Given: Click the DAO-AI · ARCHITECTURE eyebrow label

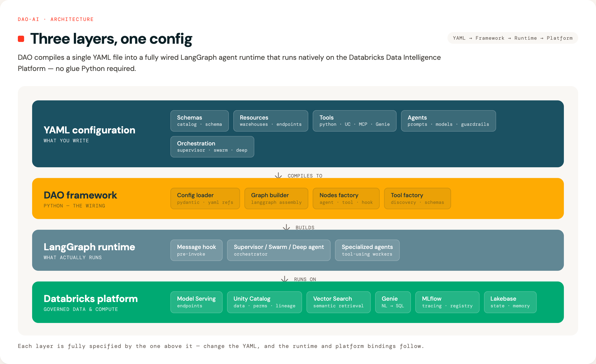Looking at the screenshot, I should click(56, 19).
